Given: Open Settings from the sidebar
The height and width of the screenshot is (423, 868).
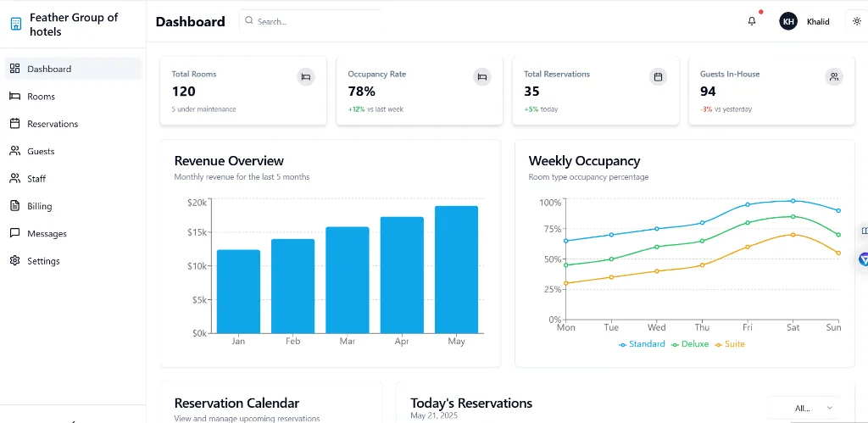Looking at the screenshot, I should tap(73, 261).
